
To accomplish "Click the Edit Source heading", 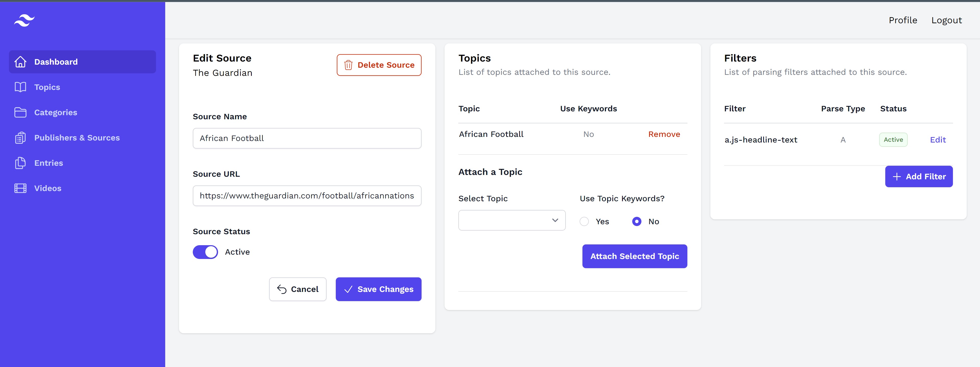I will 222,58.
